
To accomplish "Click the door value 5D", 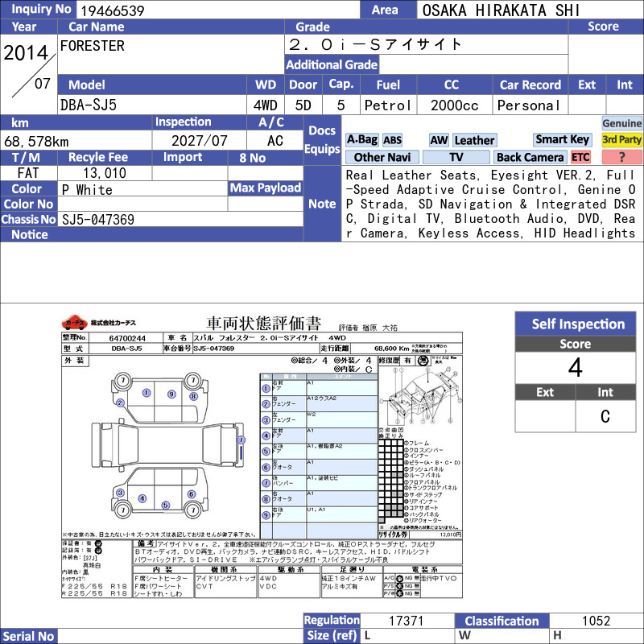I will point(303,105).
